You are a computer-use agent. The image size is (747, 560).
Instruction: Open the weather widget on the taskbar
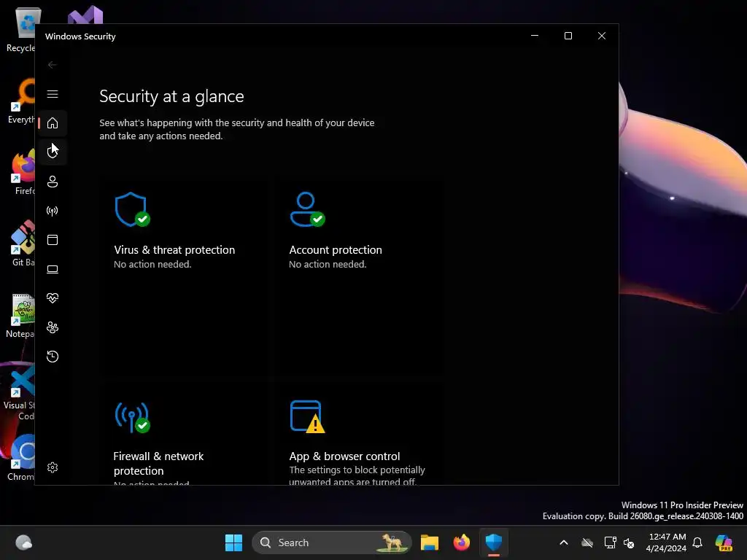pyautogui.click(x=23, y=542)
